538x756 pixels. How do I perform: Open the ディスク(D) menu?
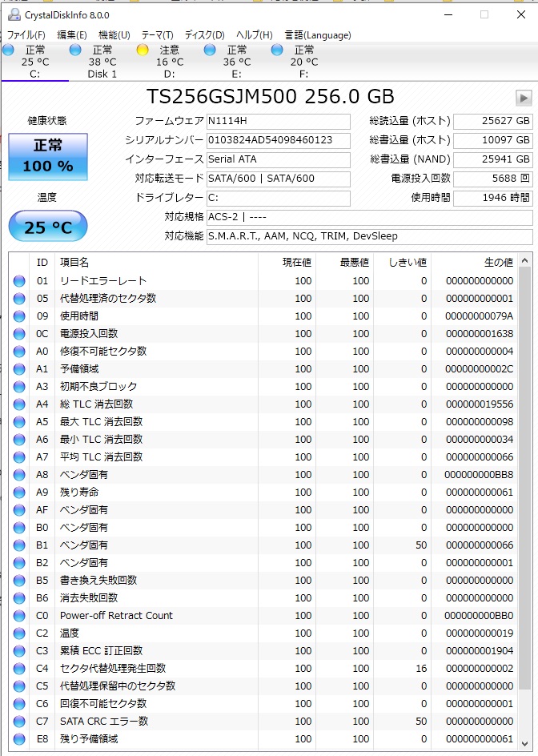click(x=205, y=35)
